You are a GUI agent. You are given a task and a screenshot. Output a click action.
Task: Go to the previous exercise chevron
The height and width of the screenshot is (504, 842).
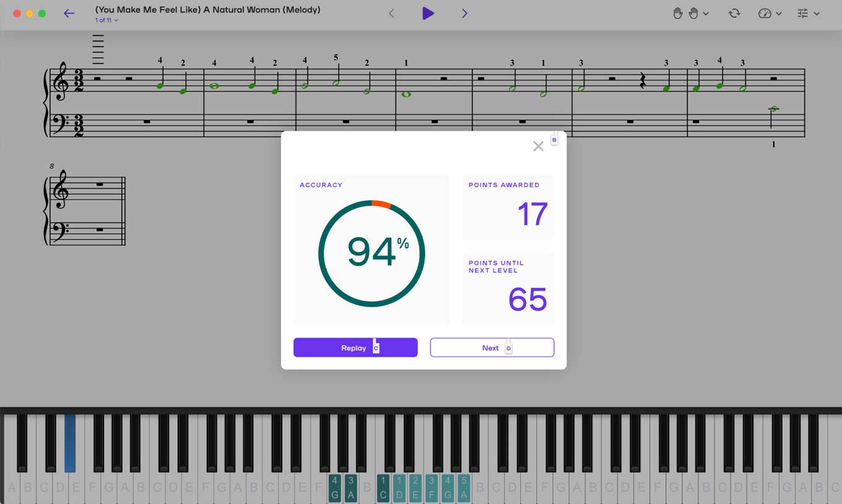[391, 13]
